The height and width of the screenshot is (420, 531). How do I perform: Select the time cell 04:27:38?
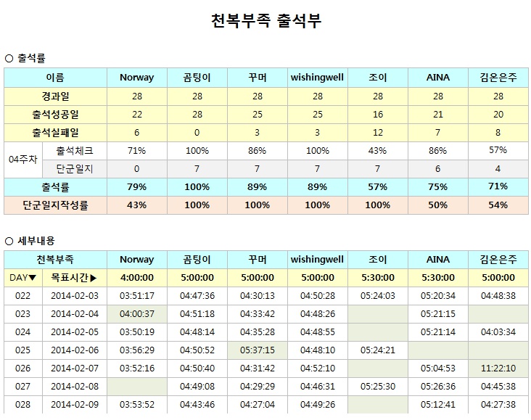pyautogui.click(x=498, y=405)
